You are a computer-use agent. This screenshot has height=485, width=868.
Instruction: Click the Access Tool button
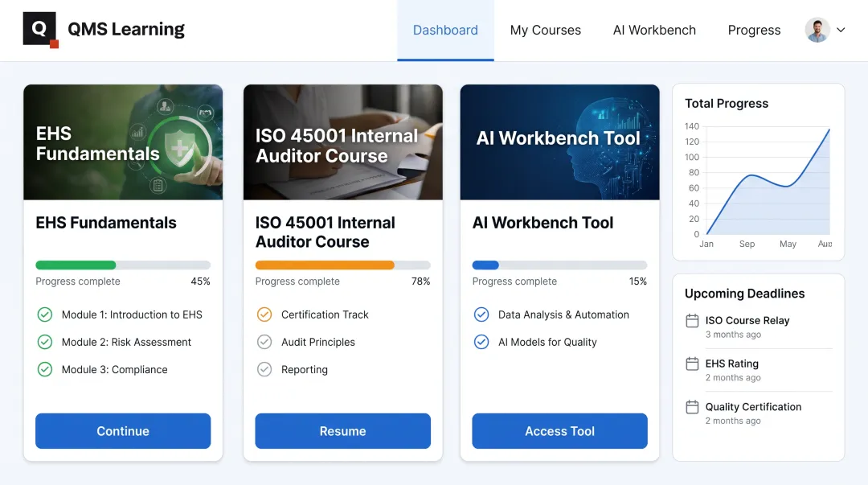pos(559,430)
